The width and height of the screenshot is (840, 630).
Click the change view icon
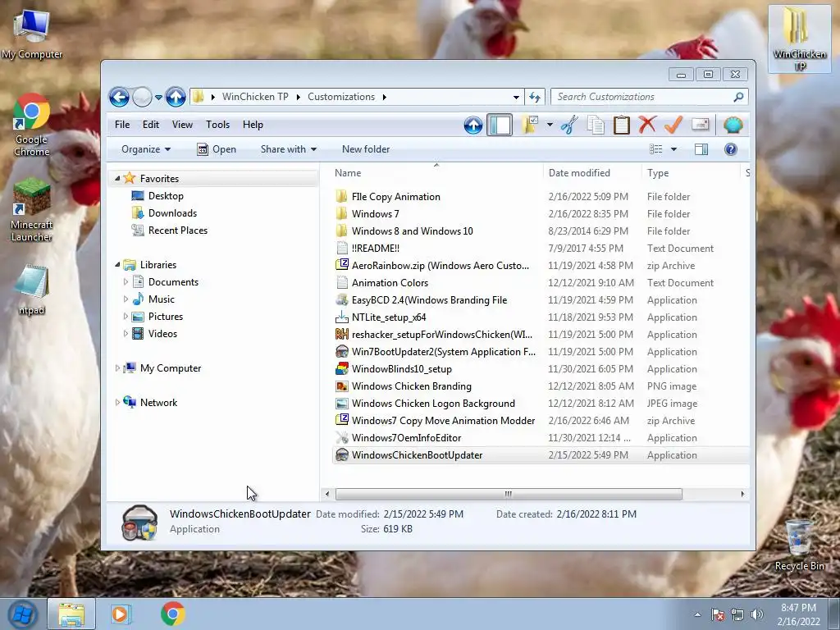655,149
